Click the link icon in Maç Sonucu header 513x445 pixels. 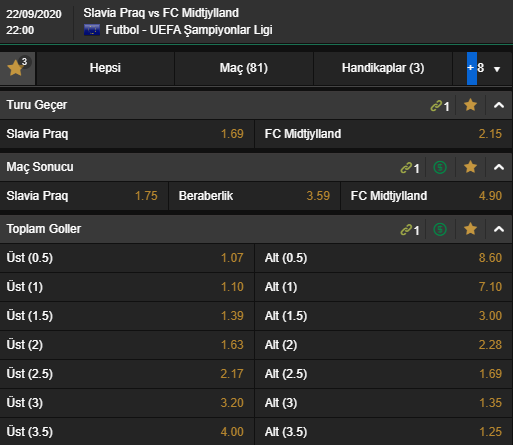pos(410,168)
